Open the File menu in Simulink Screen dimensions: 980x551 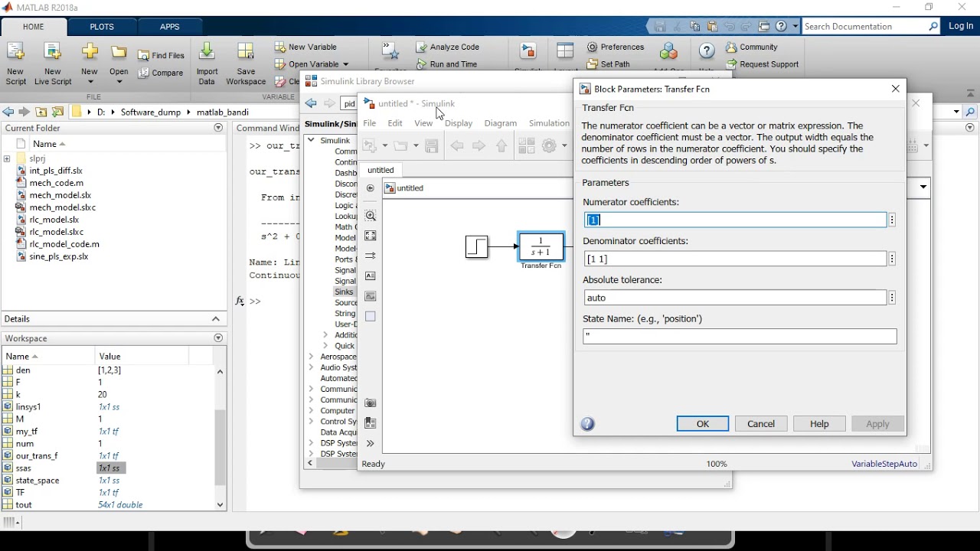click(x=370, y=123)
